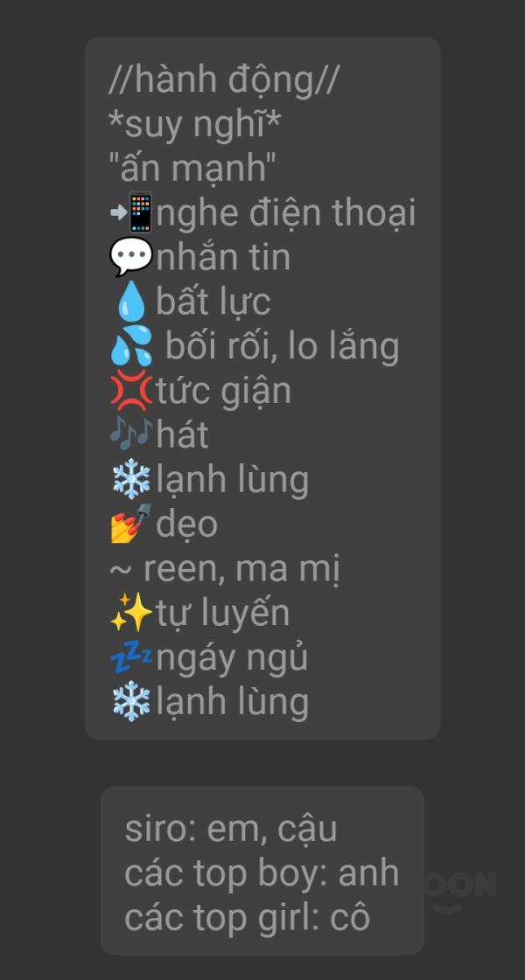The image size is (525, 980).
Task: Click the text line //hành động//
Action: pos(224,80)
